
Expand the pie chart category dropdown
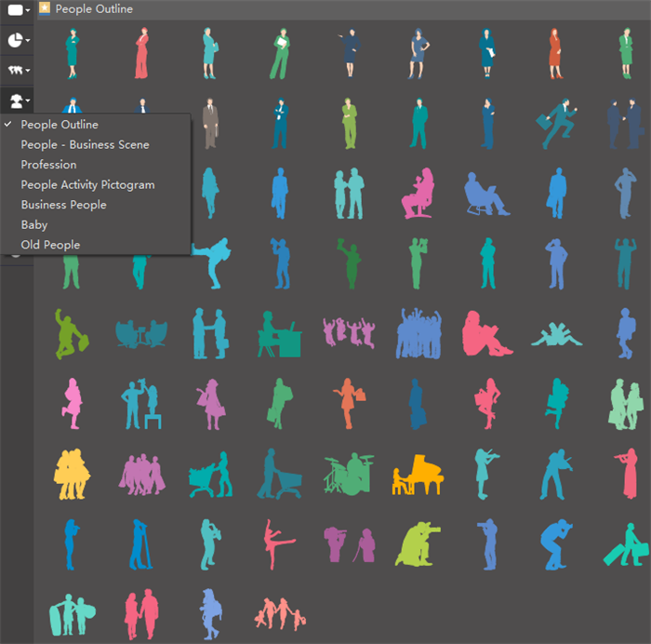[x=18, y=41]
